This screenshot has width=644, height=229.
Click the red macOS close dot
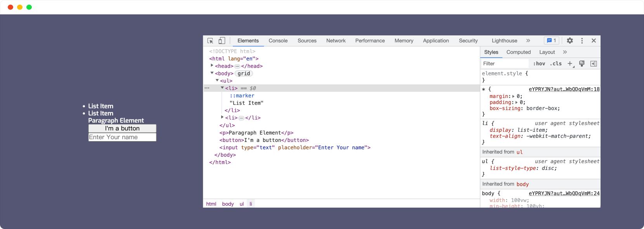click(10, 7)
